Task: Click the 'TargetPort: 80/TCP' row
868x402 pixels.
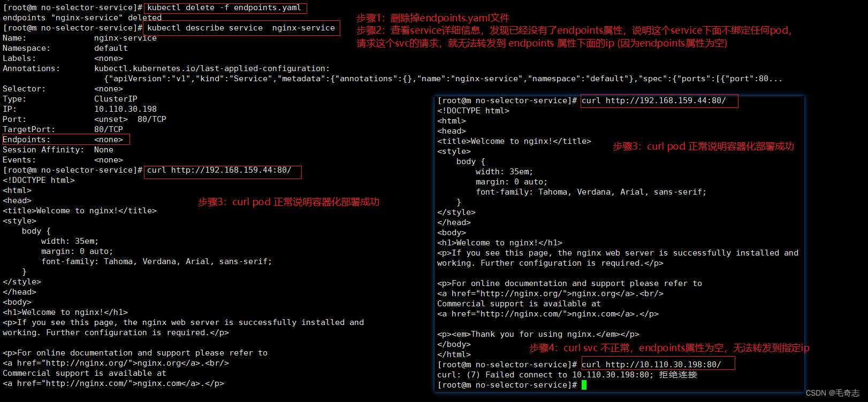Action: 63,129
